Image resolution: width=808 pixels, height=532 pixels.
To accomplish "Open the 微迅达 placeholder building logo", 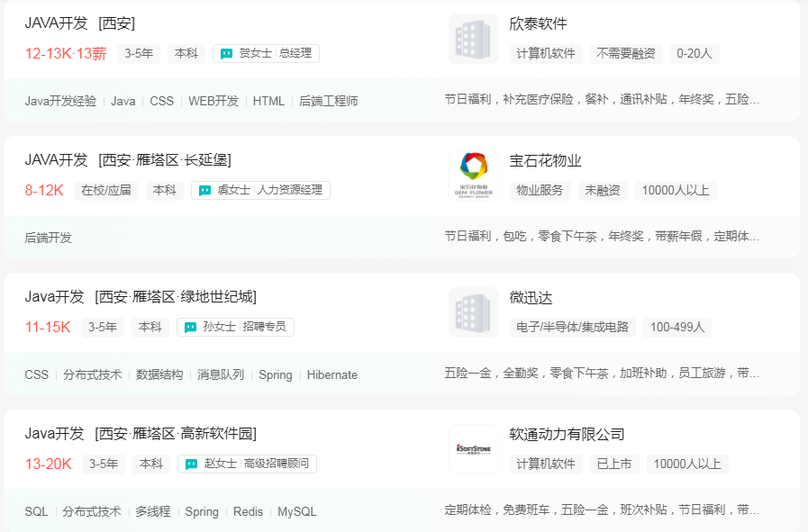I will click(x=474, y=312).
